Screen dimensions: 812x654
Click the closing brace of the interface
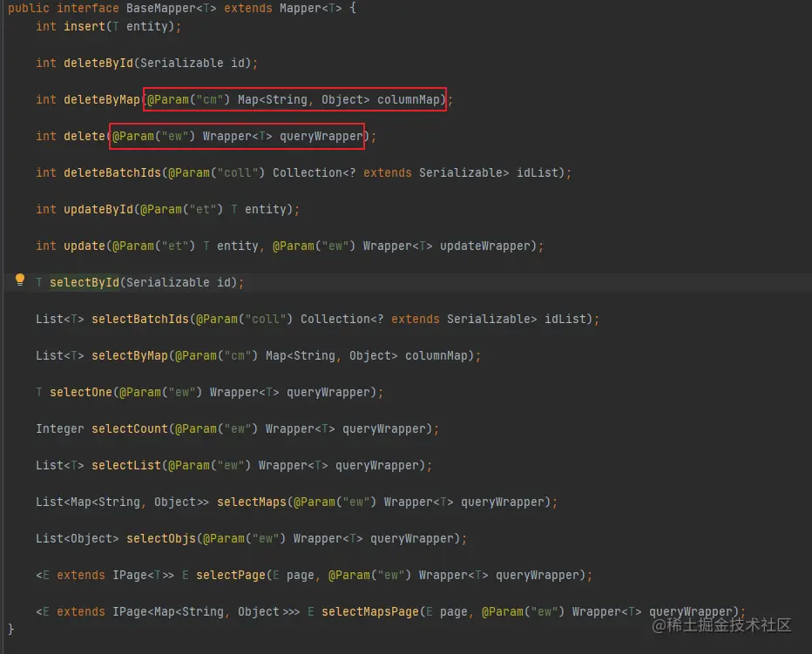tap(10, 629)
